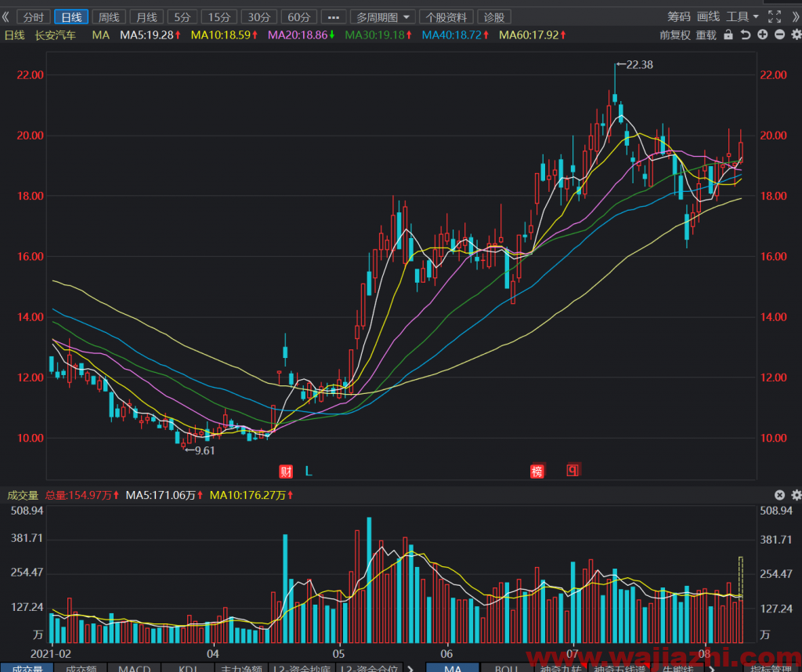Screen dimensions: 802x672
Task: Select MACD indicator tab
Action: tap(134, 667)
